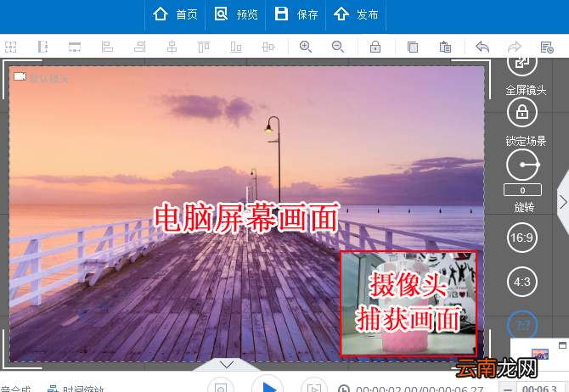Click the equal-height toolbar icon
Image resolution: width=569 pixels, height=392 pixels.
coord(42,47)
